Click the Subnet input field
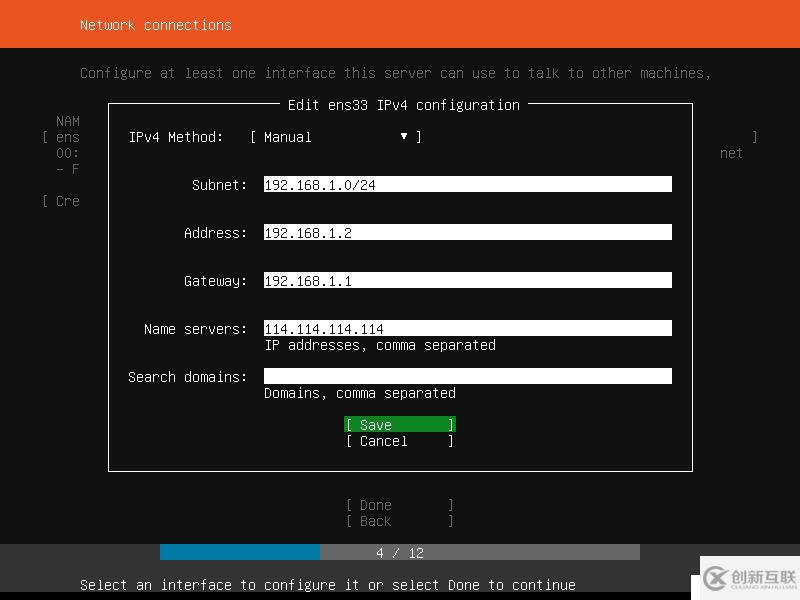 point(467,184)
